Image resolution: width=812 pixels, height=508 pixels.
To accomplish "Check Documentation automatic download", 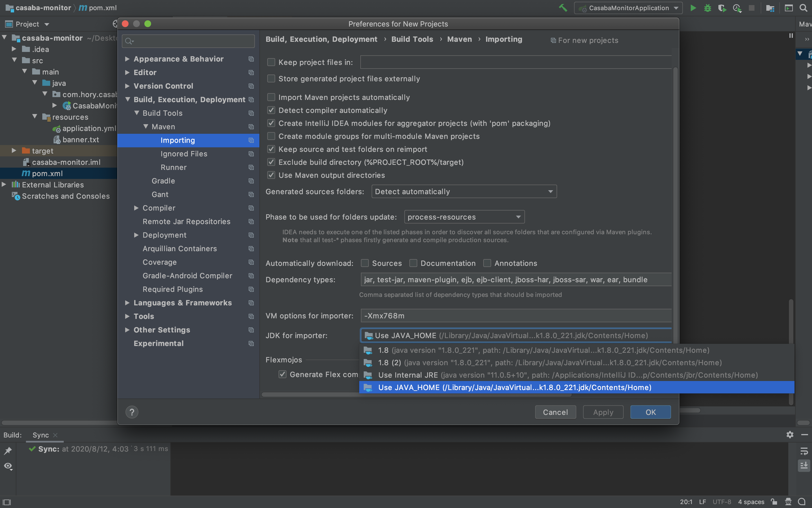I will click(x=413, y=263).
